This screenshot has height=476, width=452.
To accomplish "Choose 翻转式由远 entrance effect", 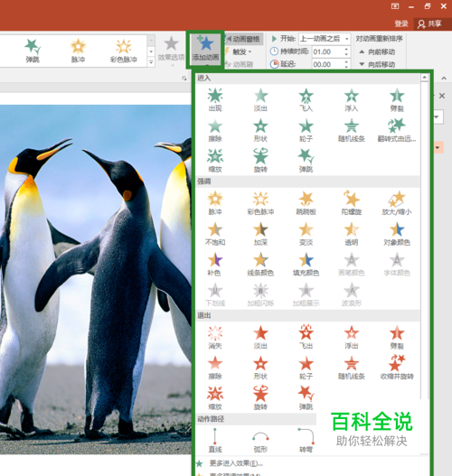I will 397,131.
